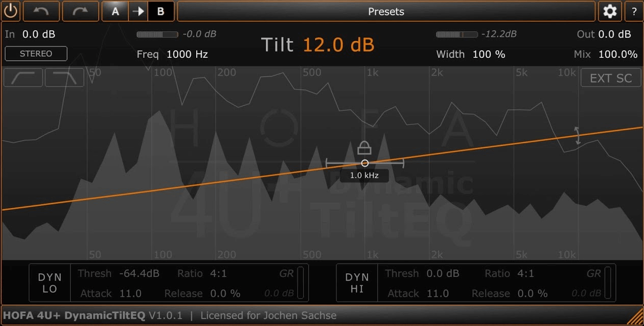
Task: Copy A to B using arrow button
Action: point(137,11)
